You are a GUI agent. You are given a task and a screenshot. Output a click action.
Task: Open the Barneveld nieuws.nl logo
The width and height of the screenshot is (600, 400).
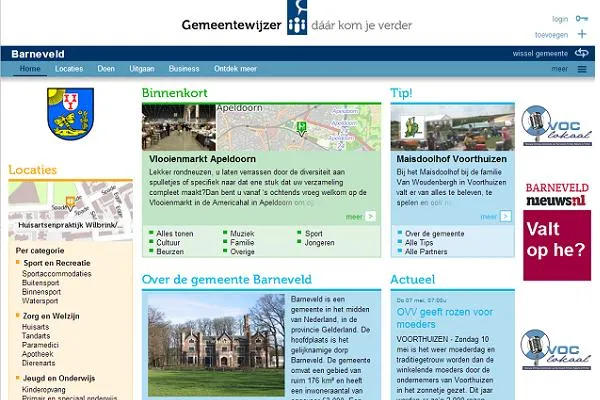tap(557, 194)
